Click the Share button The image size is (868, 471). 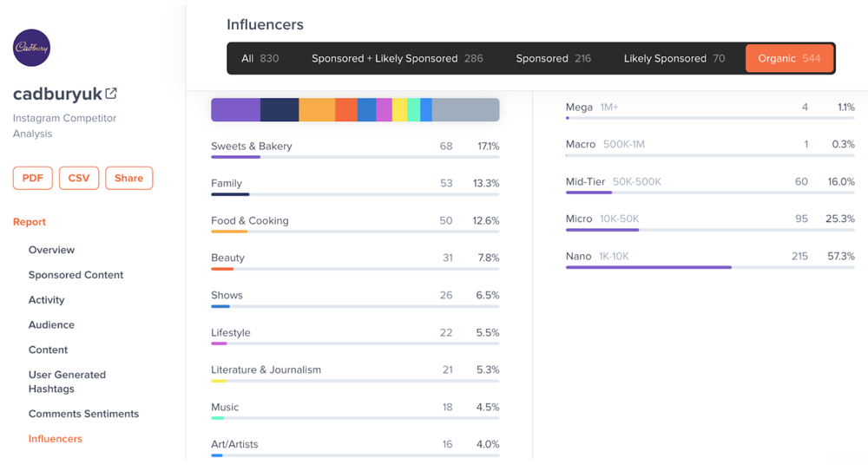tap(129, 178)
